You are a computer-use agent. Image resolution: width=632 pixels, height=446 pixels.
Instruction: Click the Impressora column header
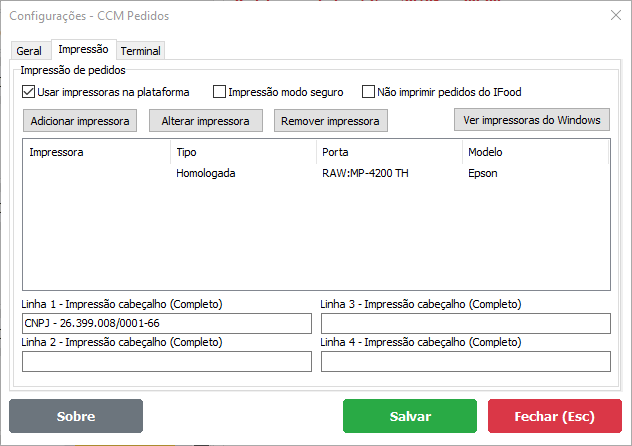(x=56, y=152)
